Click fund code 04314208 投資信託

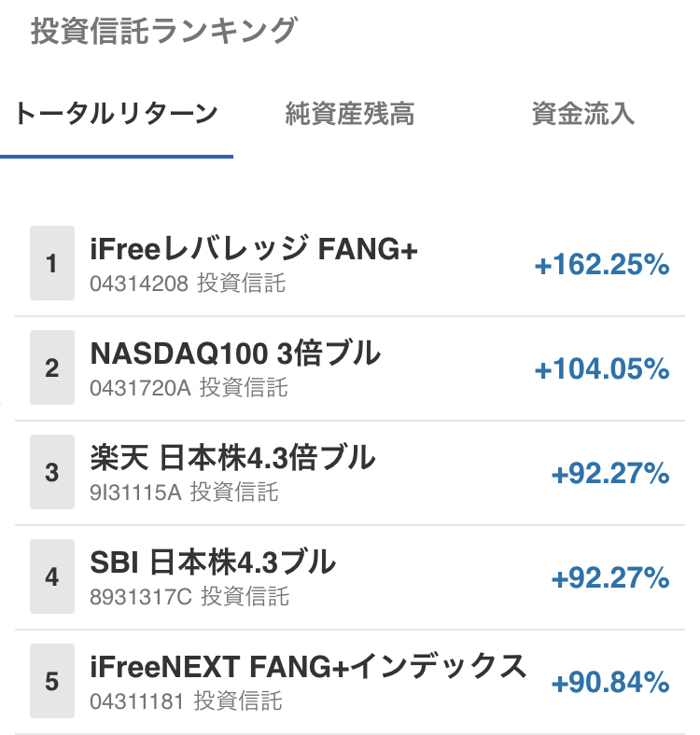tap(188, 284)
